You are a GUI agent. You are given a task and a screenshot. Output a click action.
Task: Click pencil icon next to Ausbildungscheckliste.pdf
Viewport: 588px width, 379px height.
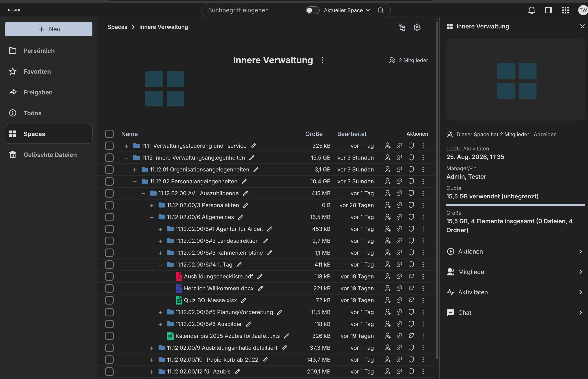point(260,276)
